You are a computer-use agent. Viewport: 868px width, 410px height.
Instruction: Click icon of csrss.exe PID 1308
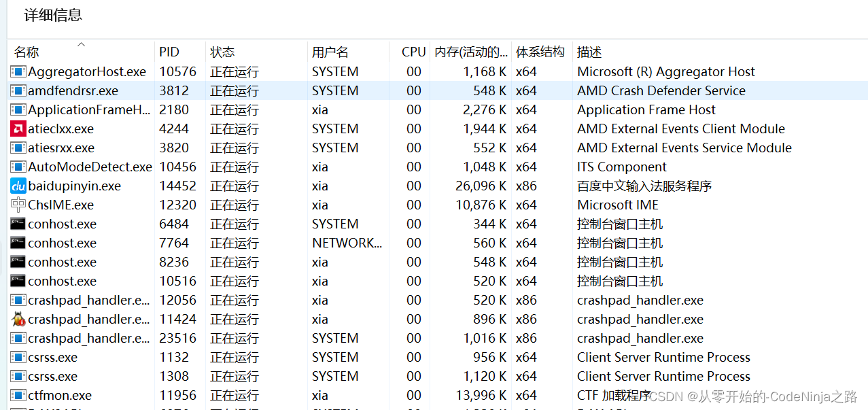click(x=18, y=376)
